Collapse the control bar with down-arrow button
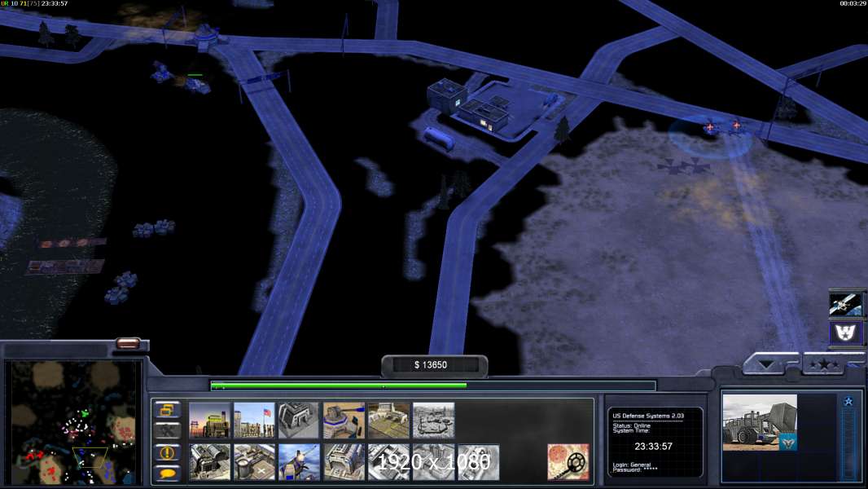This screenshot has height=489, width=868. pos(767,363)
